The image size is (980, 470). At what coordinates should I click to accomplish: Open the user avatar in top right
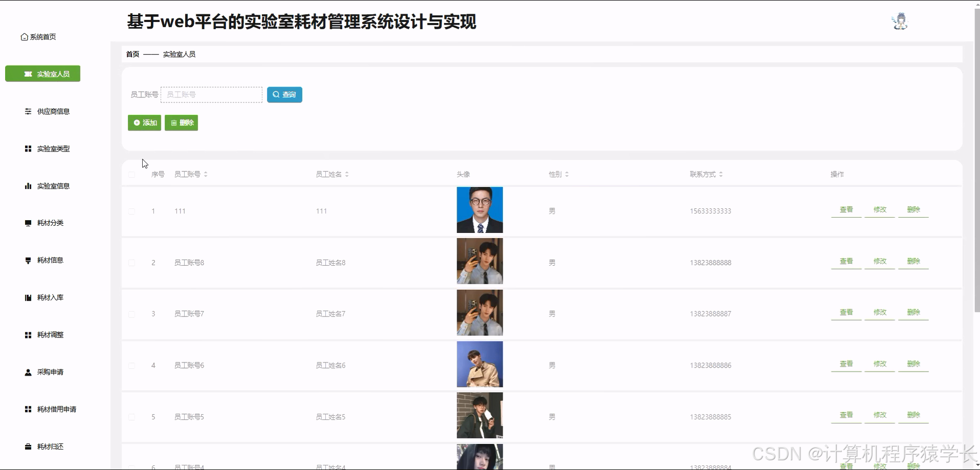coord(900,22)
